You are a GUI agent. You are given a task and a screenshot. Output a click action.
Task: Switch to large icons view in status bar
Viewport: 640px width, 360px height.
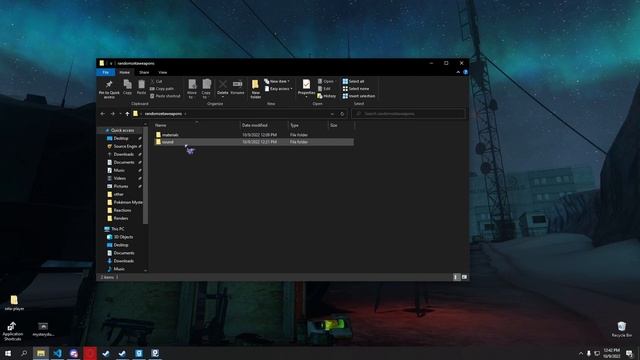coord(464,277)
